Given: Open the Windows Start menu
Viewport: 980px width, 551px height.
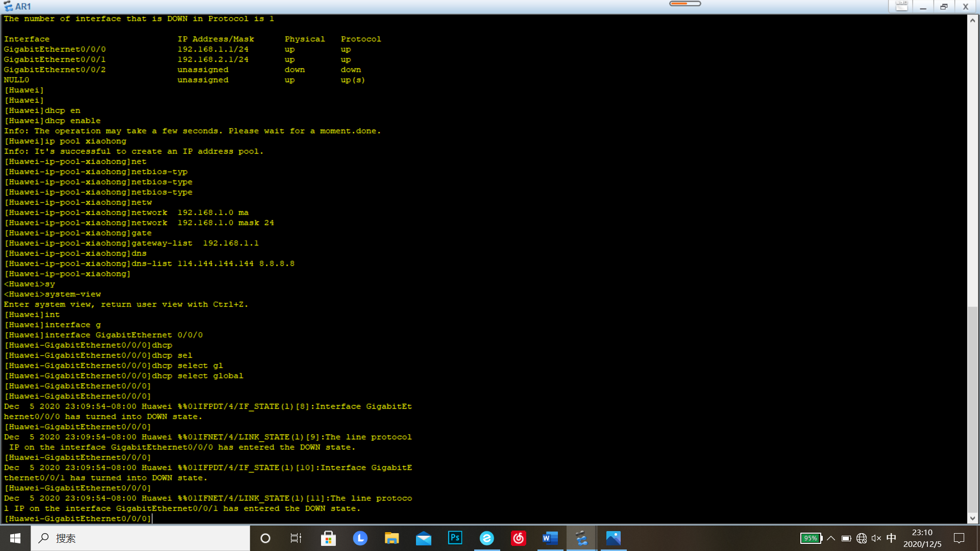Looking at the screenshot, I should tap(15, 538).
